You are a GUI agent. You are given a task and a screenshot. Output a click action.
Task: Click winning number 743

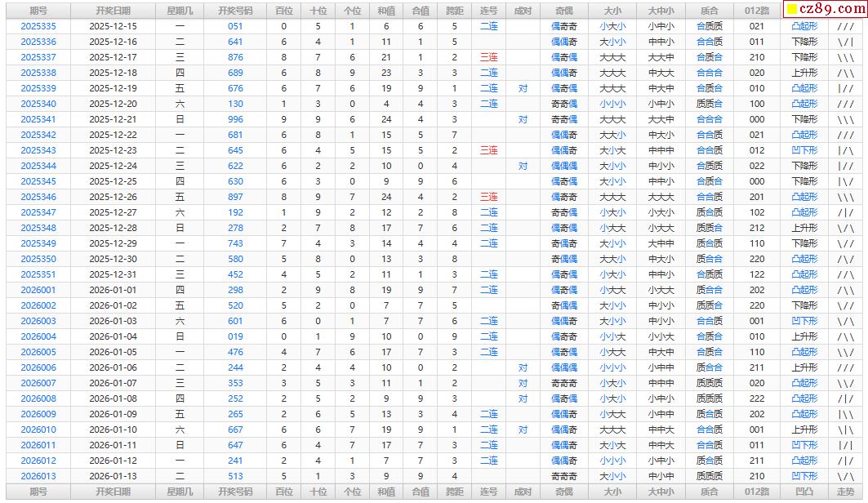tap(235, 243)
